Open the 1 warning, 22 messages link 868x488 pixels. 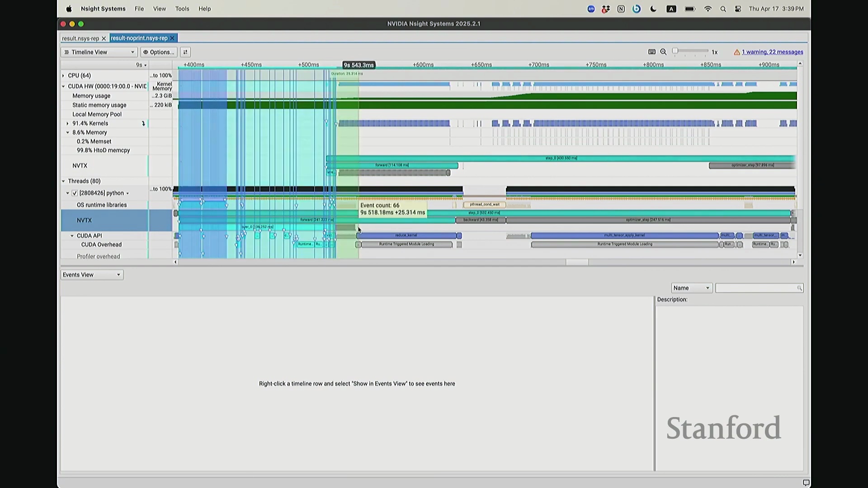[772, 52]
